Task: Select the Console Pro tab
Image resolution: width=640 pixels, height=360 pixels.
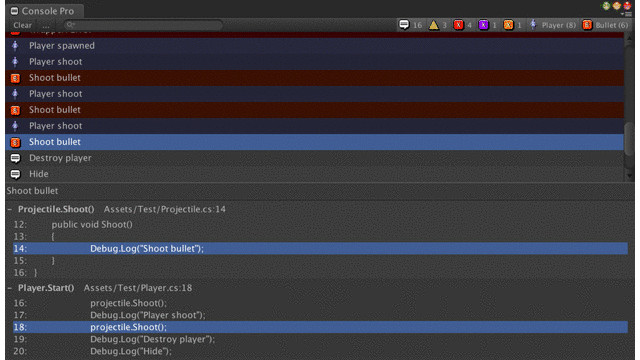Action: pyautogui.click(x=44, y=11)
